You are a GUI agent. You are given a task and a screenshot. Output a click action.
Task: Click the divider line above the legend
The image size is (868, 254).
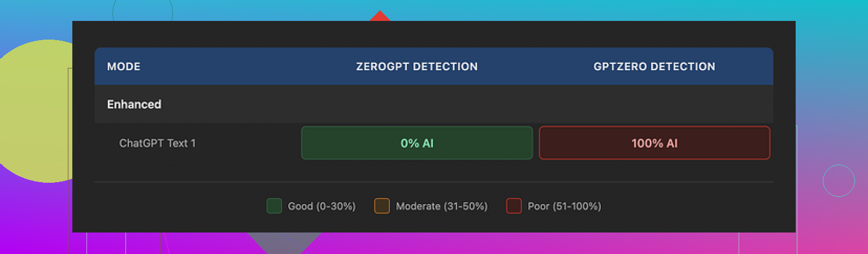[434, 182]
